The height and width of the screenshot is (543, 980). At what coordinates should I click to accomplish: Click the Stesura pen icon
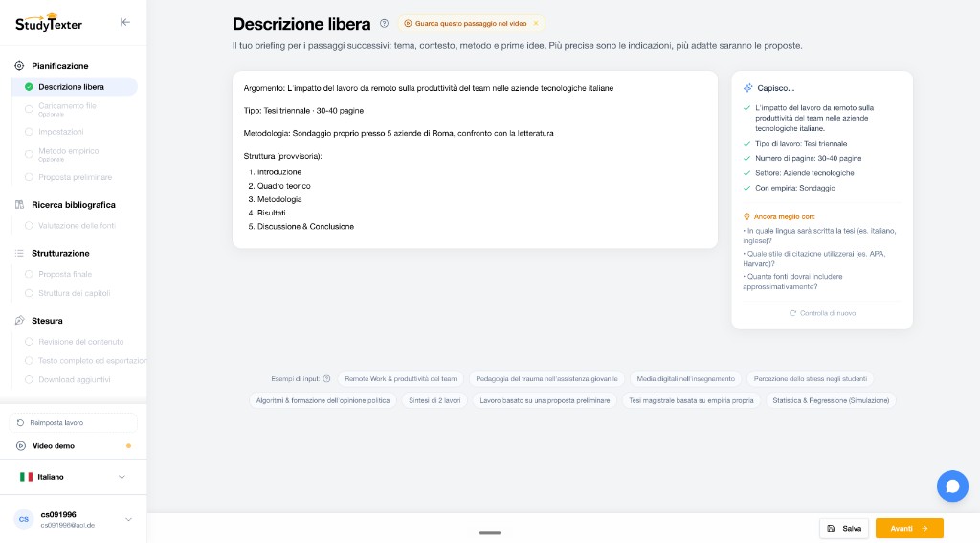click(19, 321)
